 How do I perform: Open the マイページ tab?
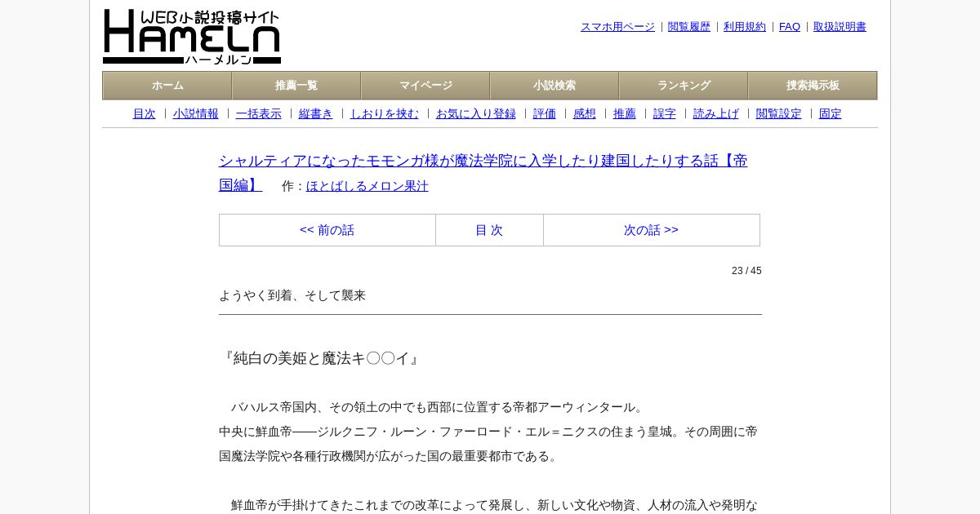[425, 86]
